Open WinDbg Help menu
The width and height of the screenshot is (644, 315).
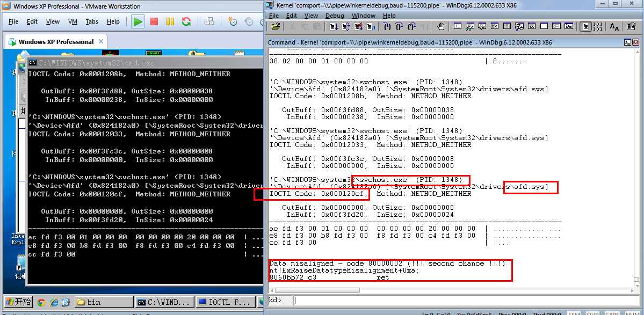click(389, 16)
